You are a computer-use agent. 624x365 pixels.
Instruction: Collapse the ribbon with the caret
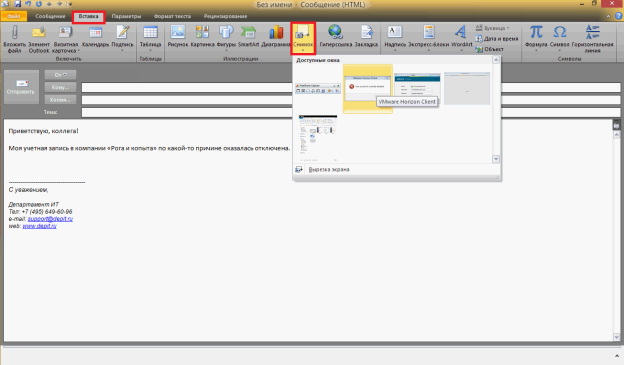[608, 16]
